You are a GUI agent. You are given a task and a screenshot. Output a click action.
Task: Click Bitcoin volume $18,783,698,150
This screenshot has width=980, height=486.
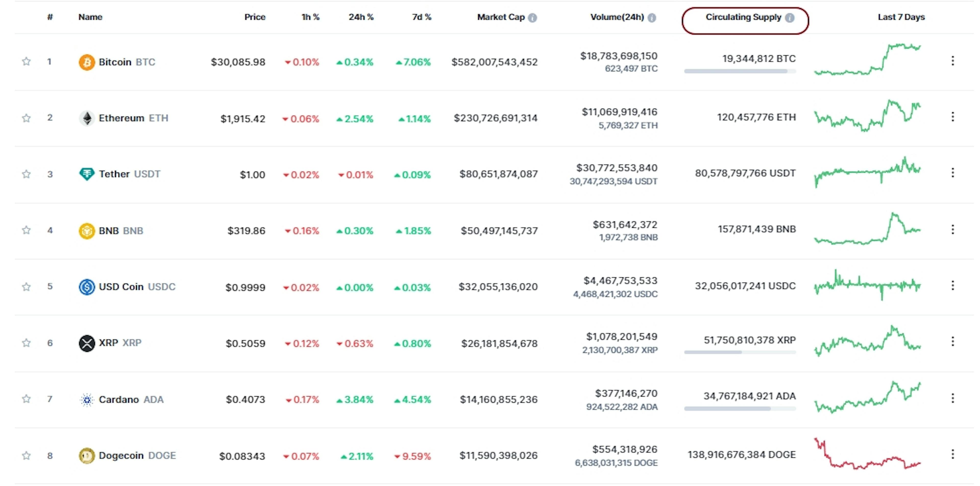[619, 56]
